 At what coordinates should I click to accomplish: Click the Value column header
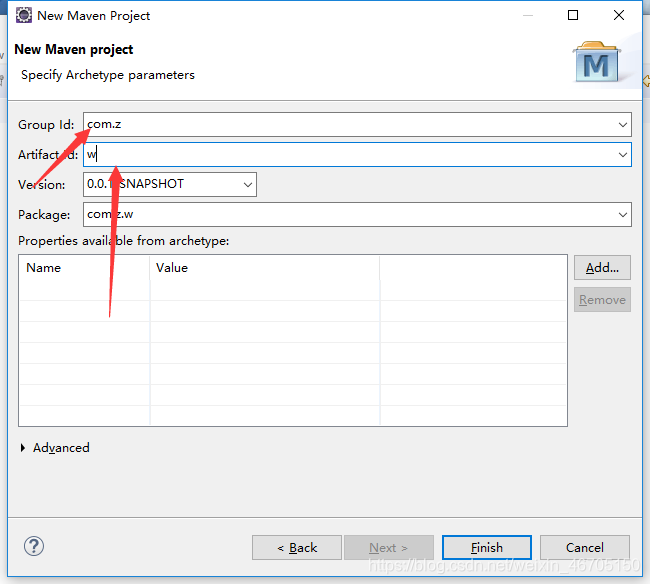[264, 268]
